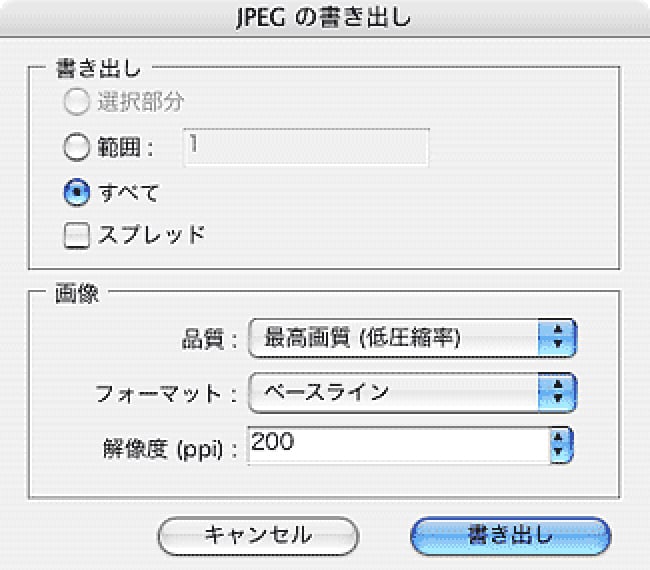Click the 範囲 page range text field
This screenshot has height=570, width=650.
pyautogui.click(x=305, y=146)
